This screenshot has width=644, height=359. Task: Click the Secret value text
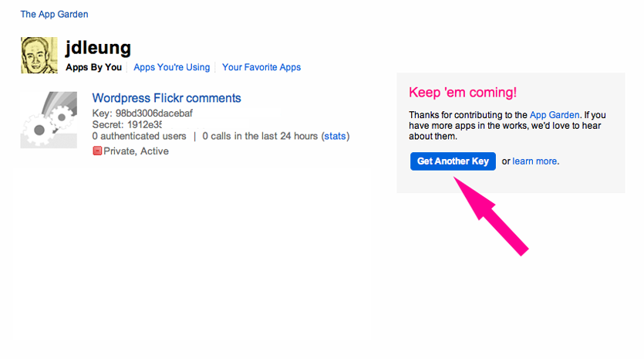[x=144, y=124]
